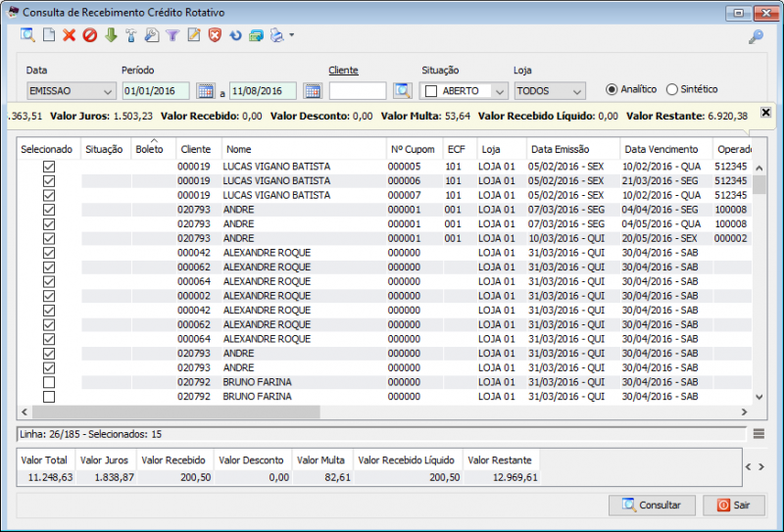The width and height of the screenshot is (784, 532).
Task: Click the Sair button
Action: 733,505
